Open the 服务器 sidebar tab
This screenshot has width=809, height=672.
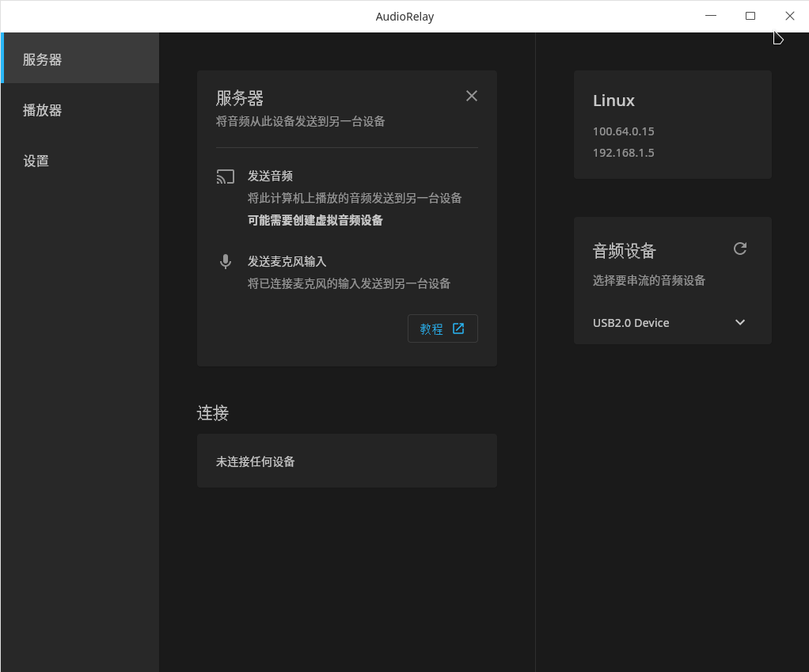80,59
